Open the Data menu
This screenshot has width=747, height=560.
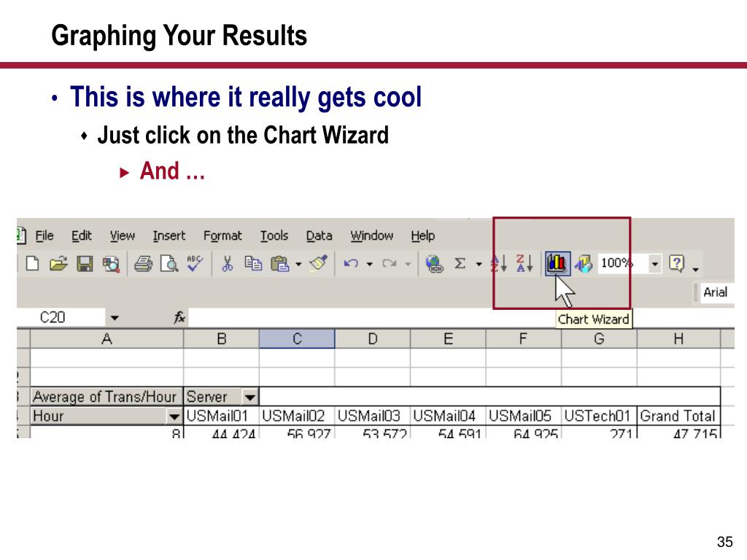click(x=320, y=236)
